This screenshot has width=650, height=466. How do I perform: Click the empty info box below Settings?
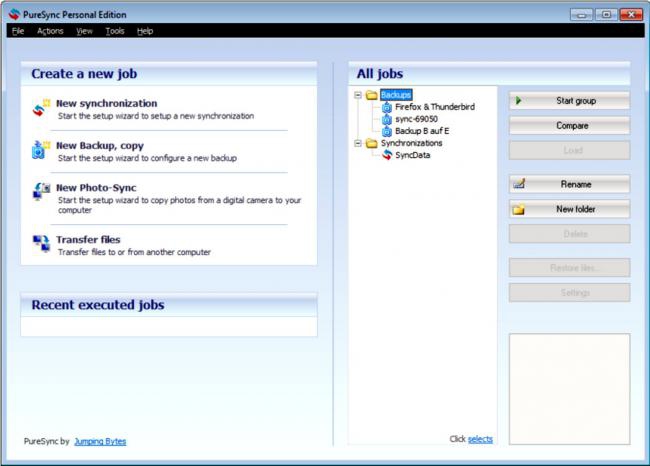tap(570, 389)
